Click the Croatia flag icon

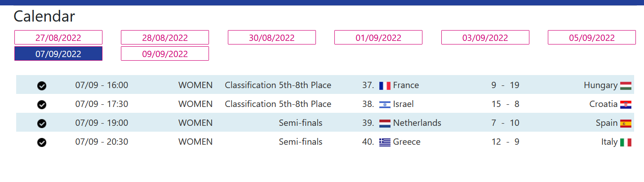pyautogui.click(x=626, y=105)
